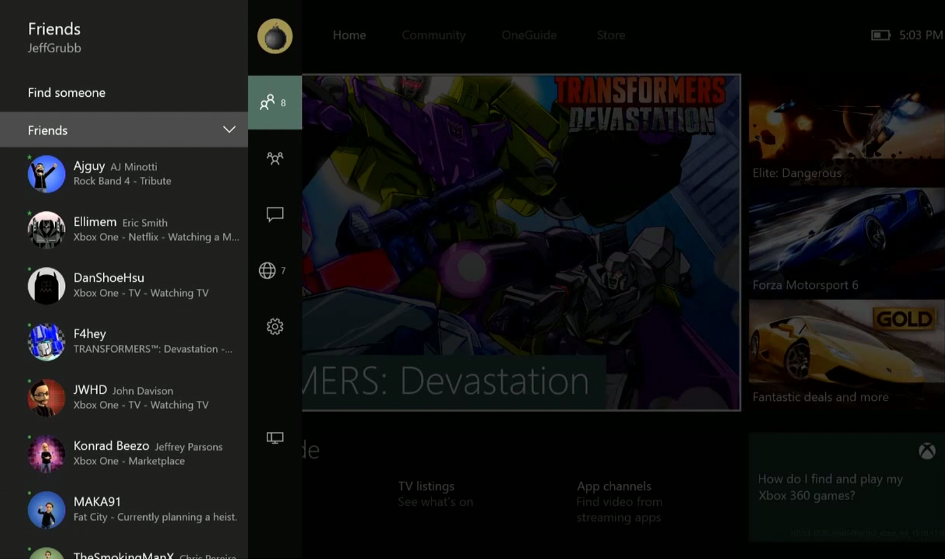This screenshot has height=560, width=945.
Task: Open the Settings gear icon in sidebar
Action: click(x=275, y=327)
